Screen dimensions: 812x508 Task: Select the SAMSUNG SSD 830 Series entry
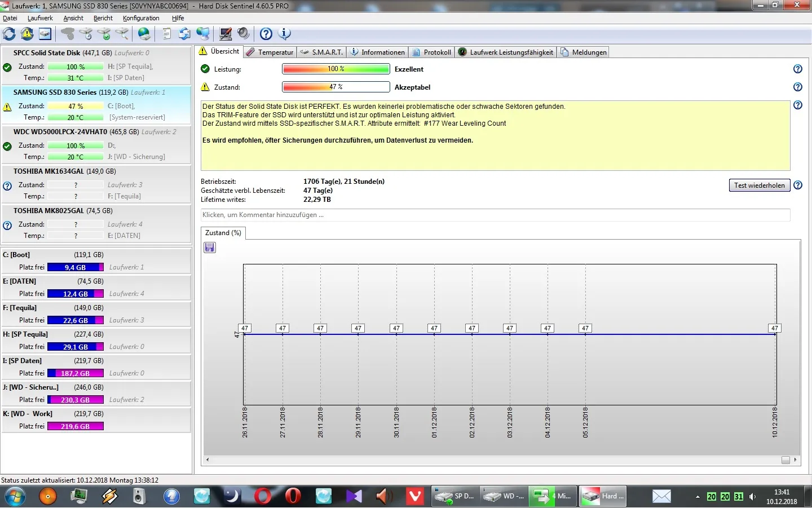coord(96,105)
